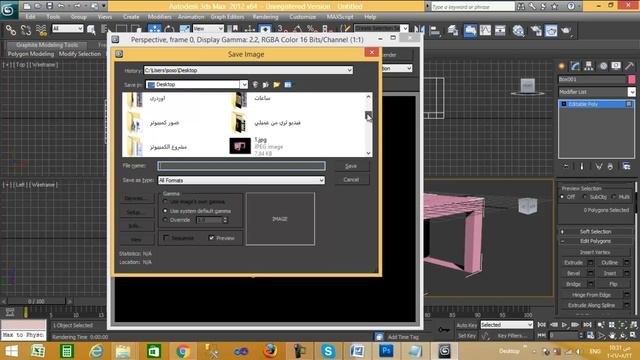This screenshot has height=360, width=640.
Task: Click the Cancel button in Save dialog
Action: click(351, 180)
